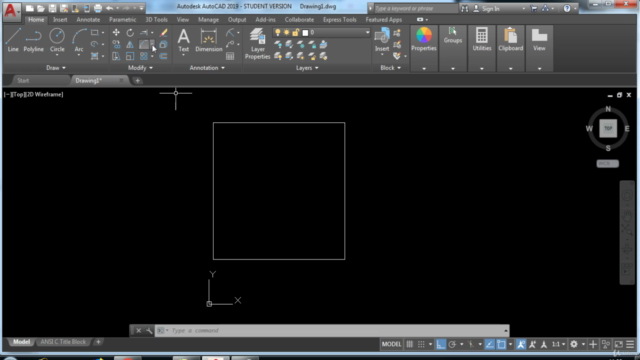Click the Plot printer icon
The width and height of the screenshot is (640, 360).
[x=98, y=8]
